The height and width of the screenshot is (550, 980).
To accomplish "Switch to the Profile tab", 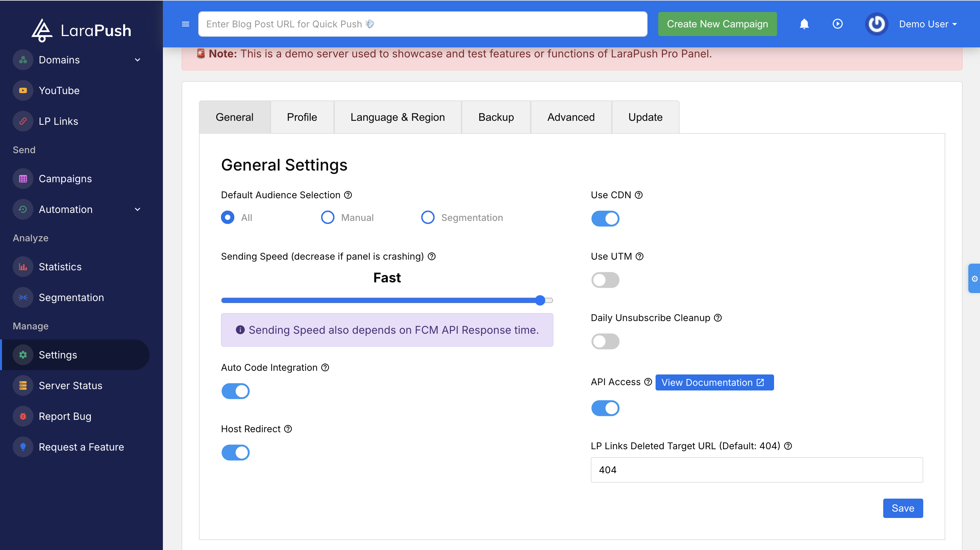I will point(302,117).
